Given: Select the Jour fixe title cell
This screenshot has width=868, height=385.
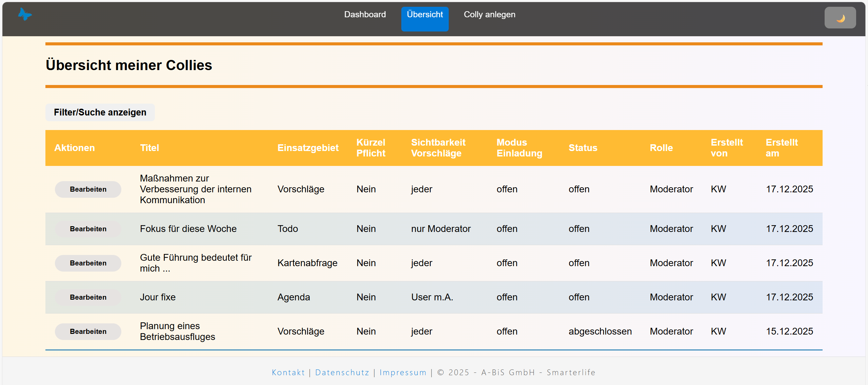Looking at the screenshot, I should point(158,297).
